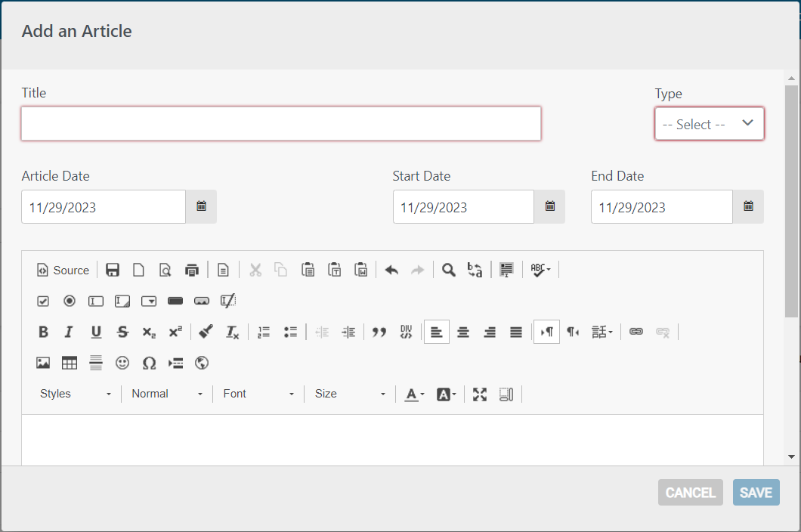Open the Templates dialog
Screen dimensions: 801x532
(x=223, y=270)
